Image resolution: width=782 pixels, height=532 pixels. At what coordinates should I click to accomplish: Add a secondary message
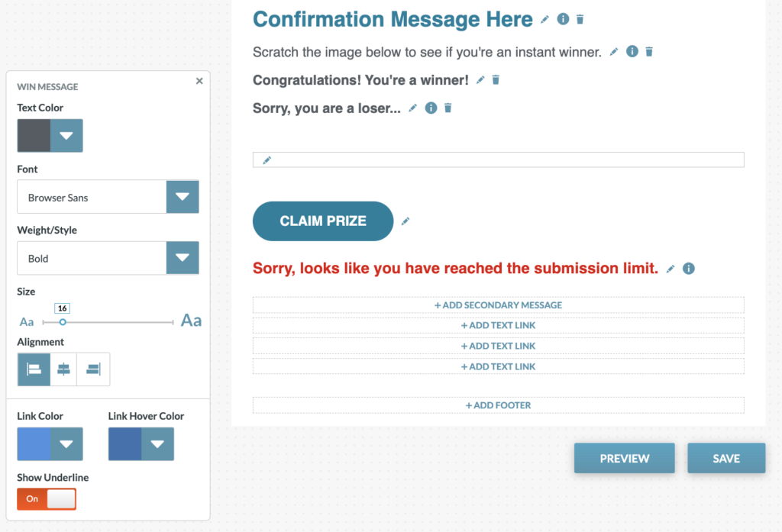click(498, 305)
